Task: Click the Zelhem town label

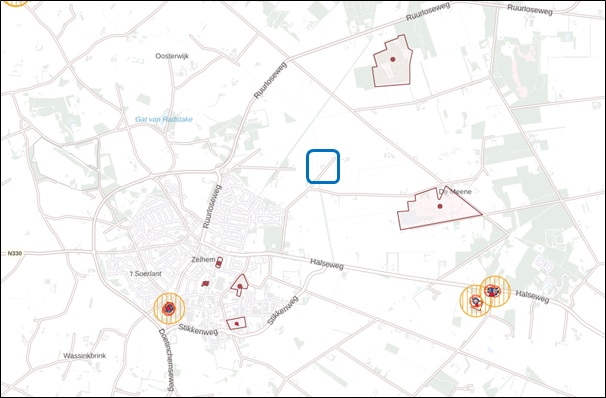Action: pyautogui.click(x=203, y=260)
